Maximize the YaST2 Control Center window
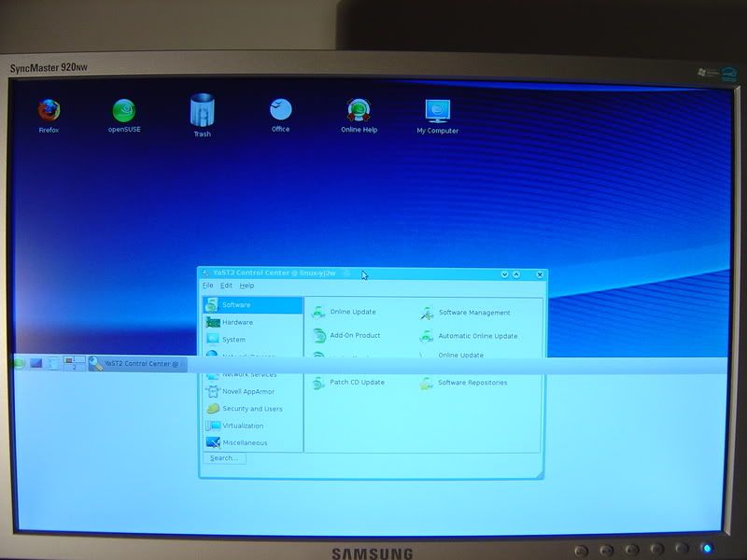This screenshot has width=747, height=560. click(x=516, y=274)
